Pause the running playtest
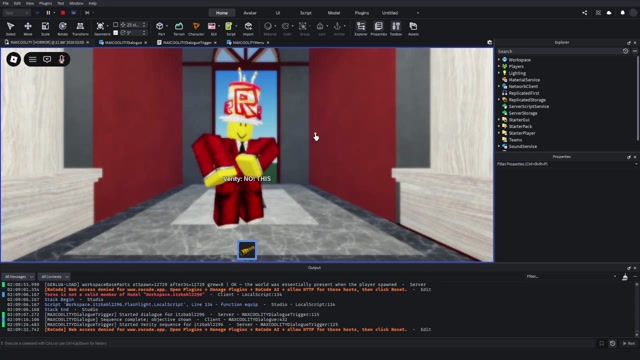The image size is (640, 360). [x=48, y=13]
